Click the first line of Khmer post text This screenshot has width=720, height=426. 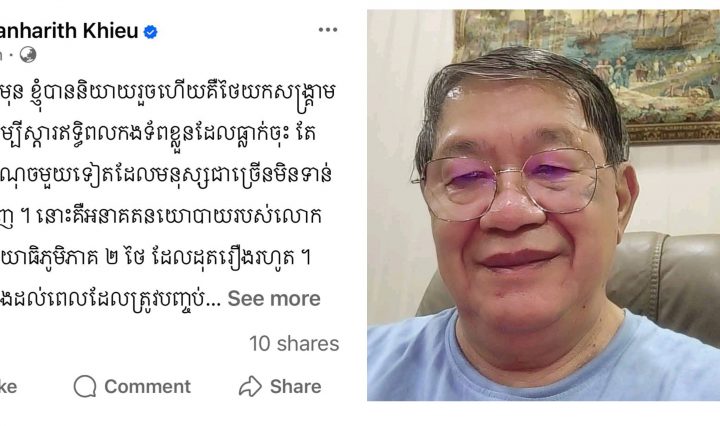point(168,94)
